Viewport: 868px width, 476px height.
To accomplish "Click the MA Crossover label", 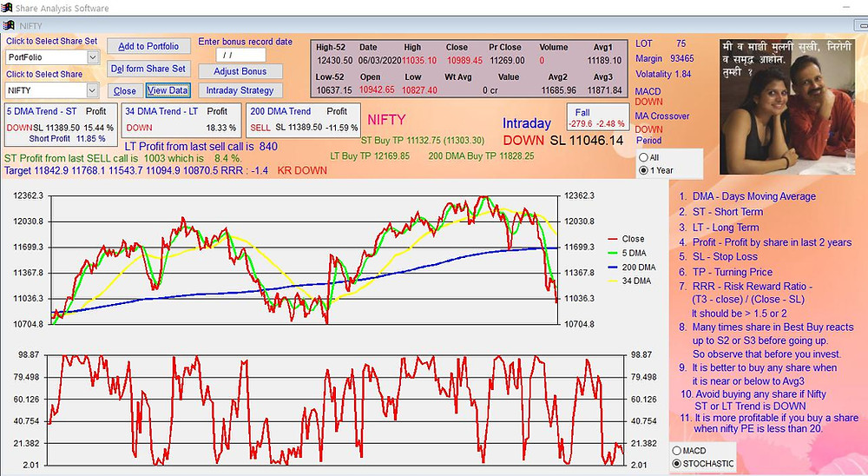I will pos(662,116).
